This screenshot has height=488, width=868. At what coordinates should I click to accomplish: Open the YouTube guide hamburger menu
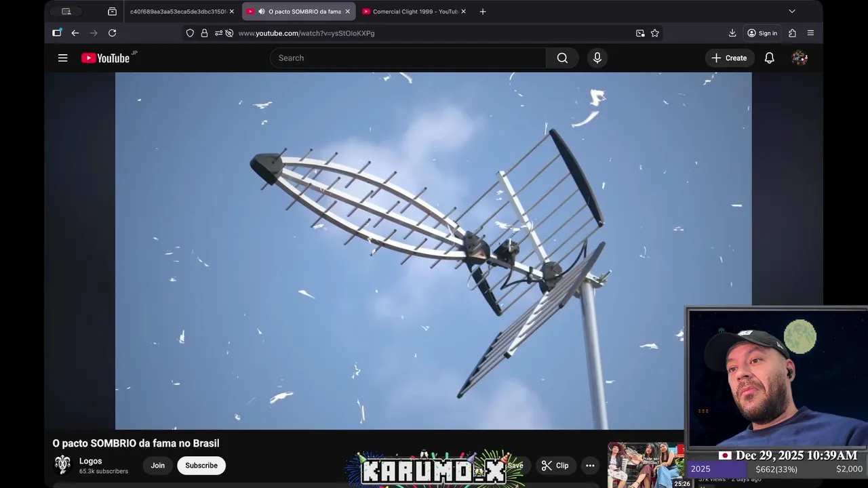(62, 58)
